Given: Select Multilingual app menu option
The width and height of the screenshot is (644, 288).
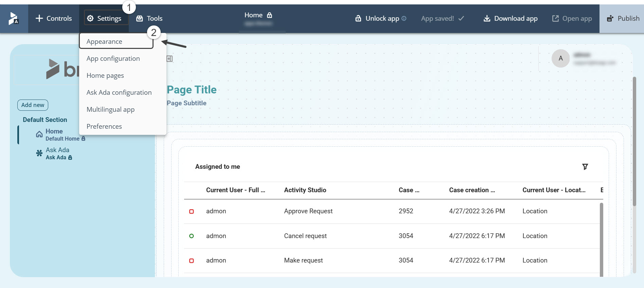Looking at the screenshot, I should coord(110,109).
